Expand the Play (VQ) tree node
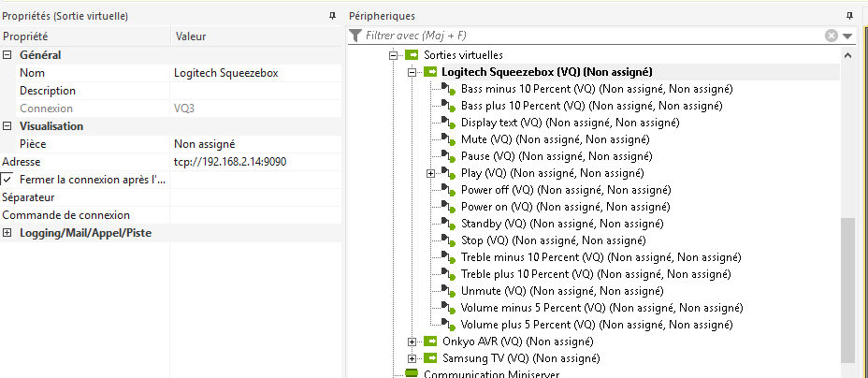Viewport: 868px width, 378px height. pos(430,173)
